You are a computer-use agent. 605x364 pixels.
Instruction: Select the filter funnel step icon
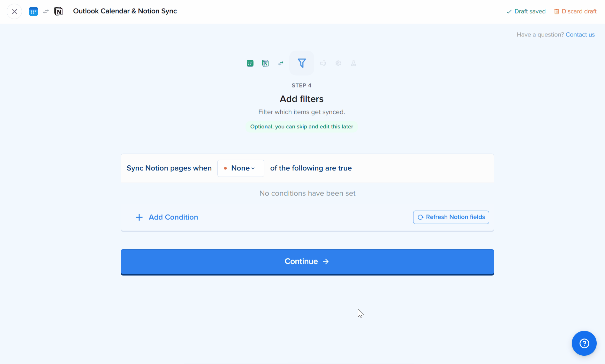[302, 63]
